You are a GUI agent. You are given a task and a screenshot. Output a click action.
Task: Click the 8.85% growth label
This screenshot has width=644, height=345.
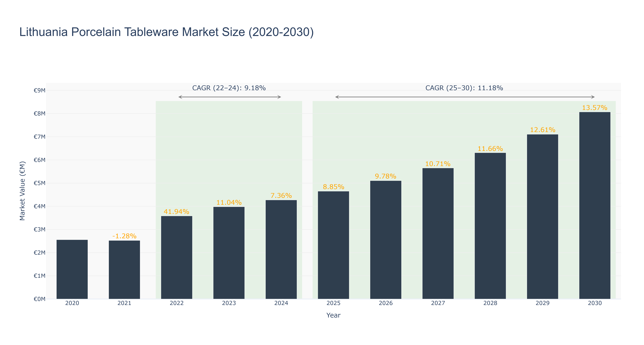pos(333,187)
